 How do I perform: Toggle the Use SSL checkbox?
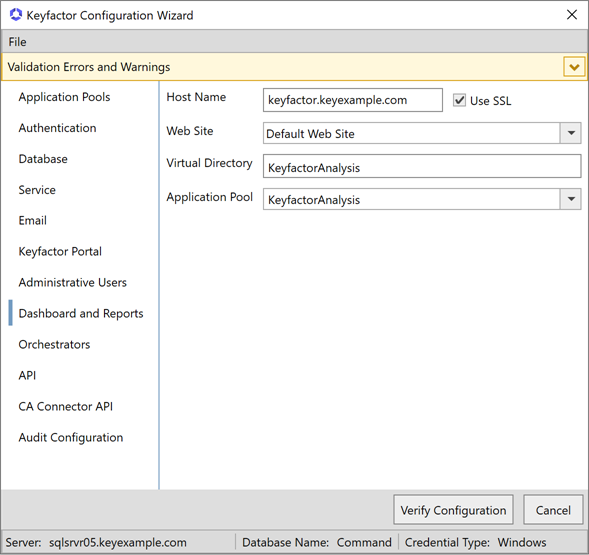(459, 100)
